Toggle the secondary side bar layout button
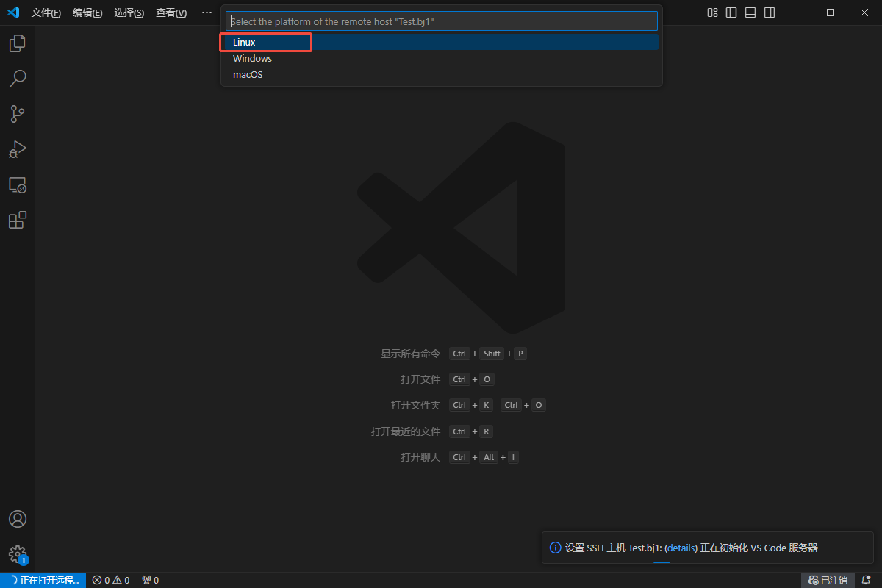The height and width of the screenshot is (588, 882). point(770,12)
